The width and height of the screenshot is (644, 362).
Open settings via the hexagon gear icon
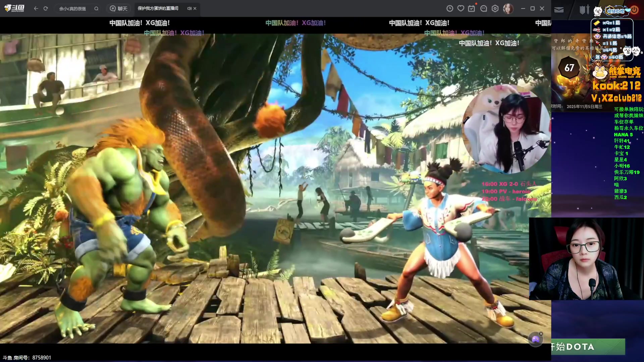pyautogui.click(x=495, y=8)
